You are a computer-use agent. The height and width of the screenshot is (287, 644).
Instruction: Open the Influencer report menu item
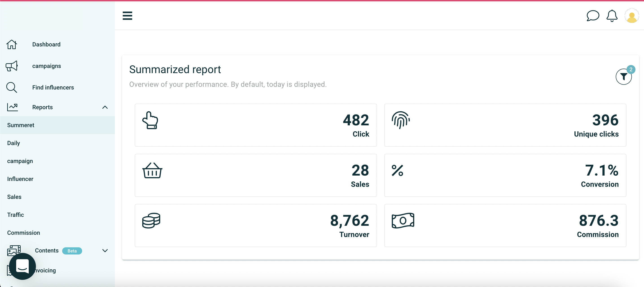[20, 179]
